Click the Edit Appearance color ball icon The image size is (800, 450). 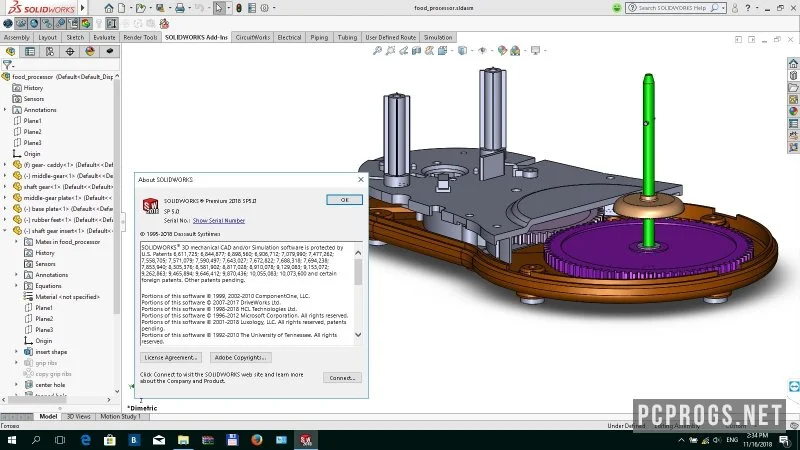[502, 51]
